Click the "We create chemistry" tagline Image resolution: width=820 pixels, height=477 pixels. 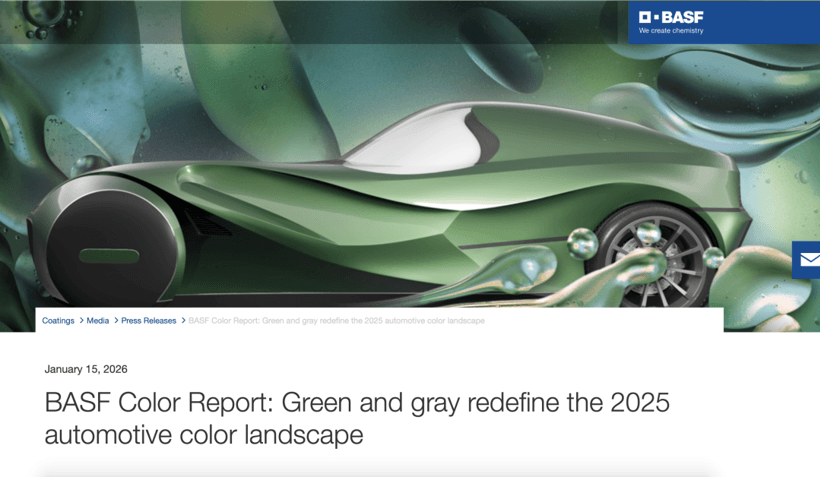(671, 31)
